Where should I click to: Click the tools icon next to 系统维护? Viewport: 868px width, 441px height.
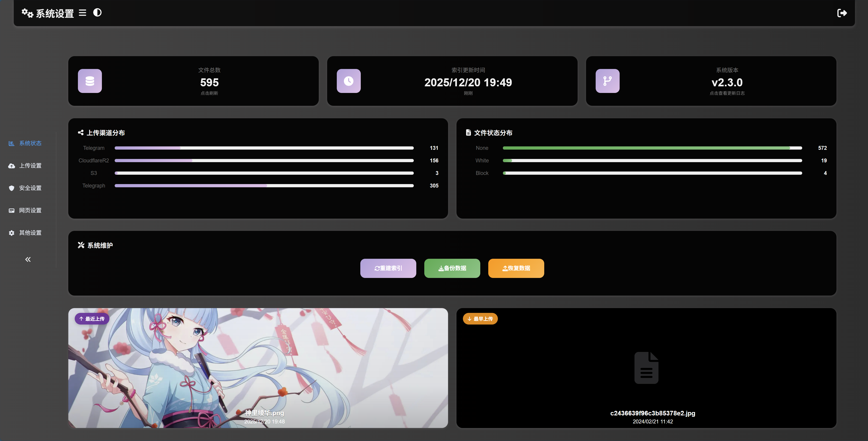pos(81,245)
